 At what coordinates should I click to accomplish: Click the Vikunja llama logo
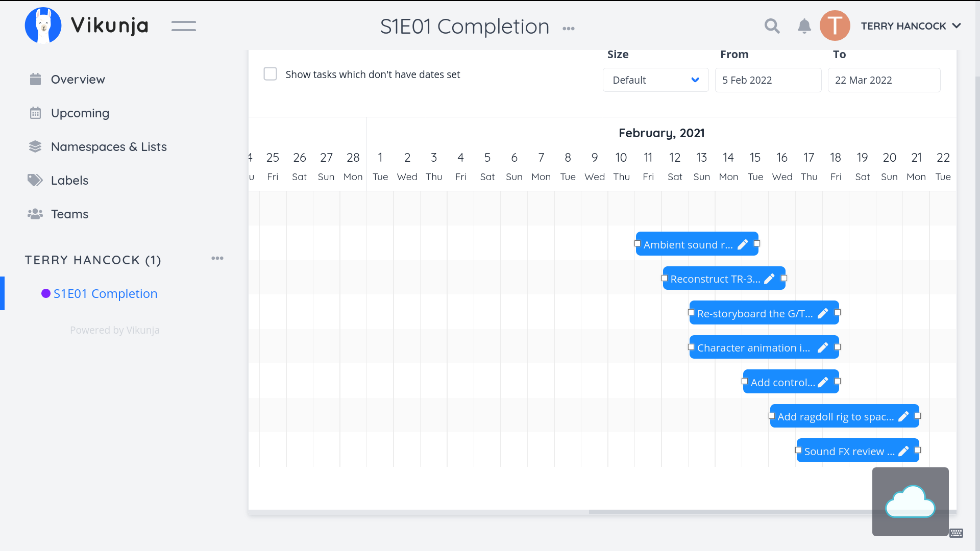tap(43, 26)
